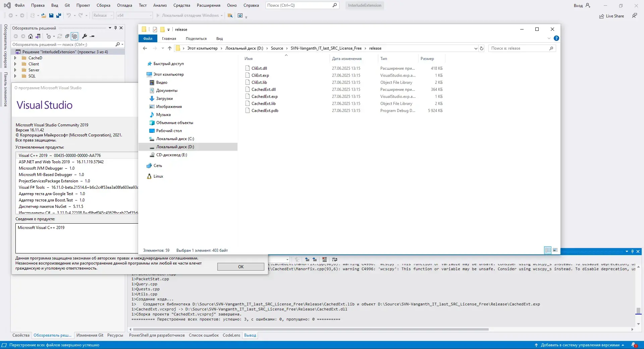Switch to Изменения Git tab
Screen dimensions: 644x349
[90, 335]
